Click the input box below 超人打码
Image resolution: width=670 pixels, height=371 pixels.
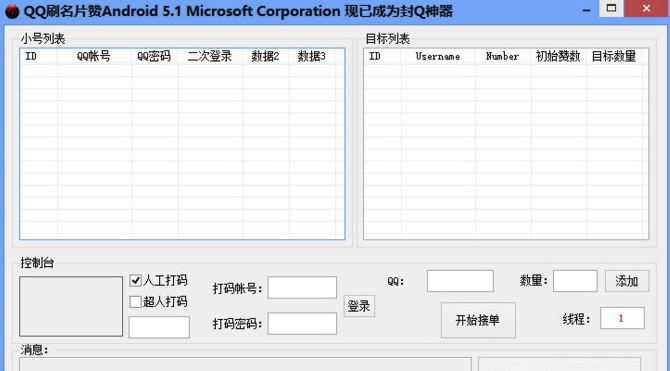[159, 327]
